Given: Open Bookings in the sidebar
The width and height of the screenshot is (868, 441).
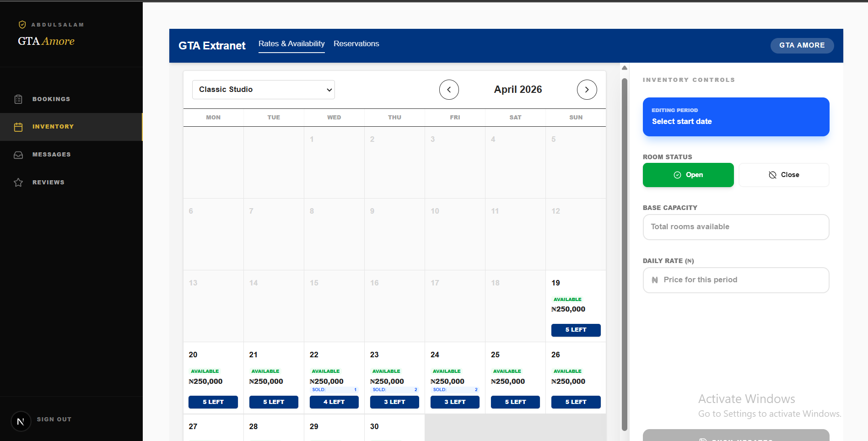Looking at the screenshot, I should [x=71, y=99].
